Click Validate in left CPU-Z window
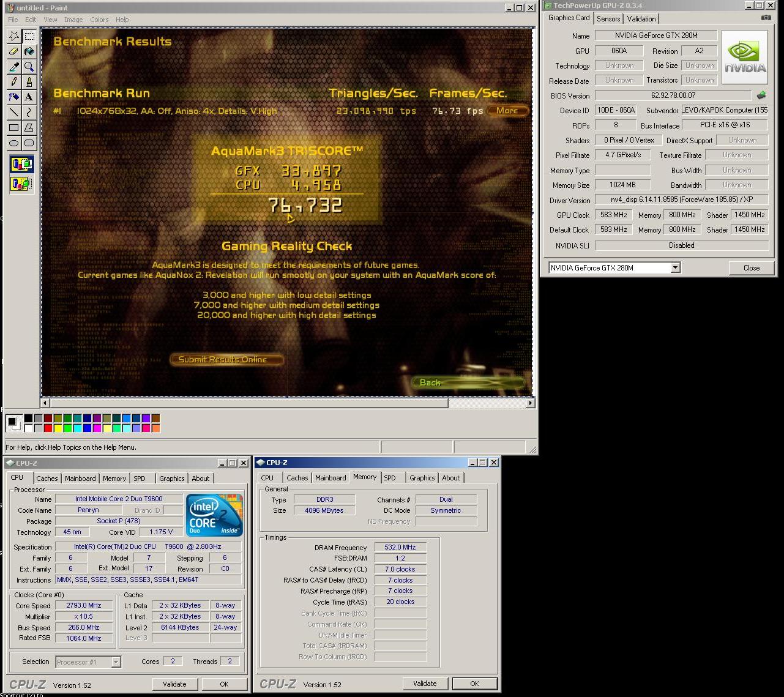Screen dimensions: 784x697 174,684
